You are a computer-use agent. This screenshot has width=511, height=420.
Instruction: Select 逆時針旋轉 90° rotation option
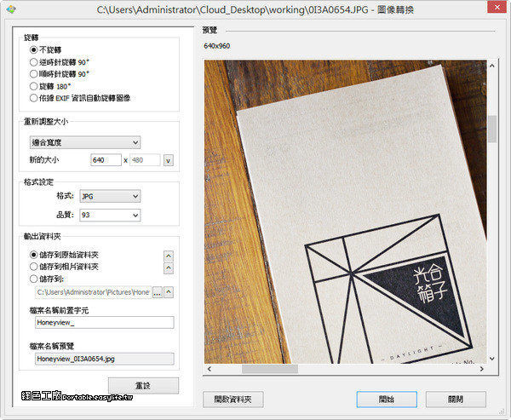[59, 62]
